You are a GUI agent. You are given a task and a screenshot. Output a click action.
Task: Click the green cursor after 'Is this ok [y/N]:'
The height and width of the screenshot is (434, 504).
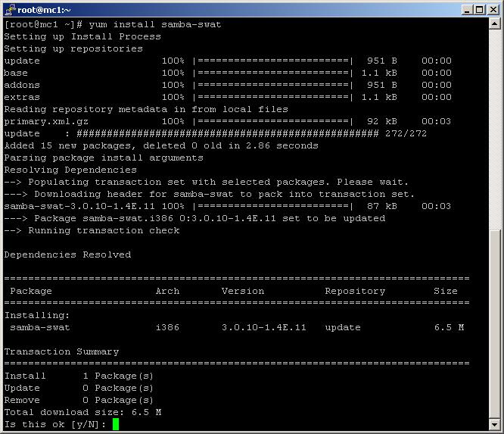pyautogui.click(x=116, y=424)
